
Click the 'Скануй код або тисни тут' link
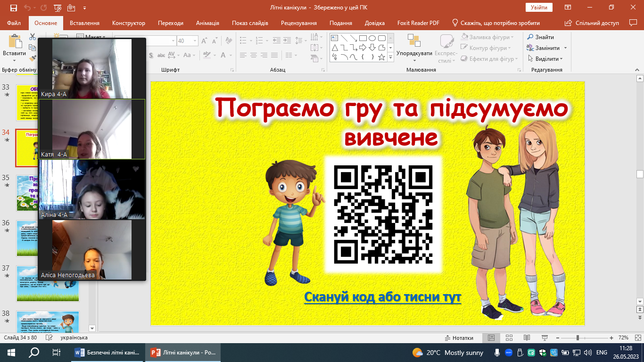382,297
